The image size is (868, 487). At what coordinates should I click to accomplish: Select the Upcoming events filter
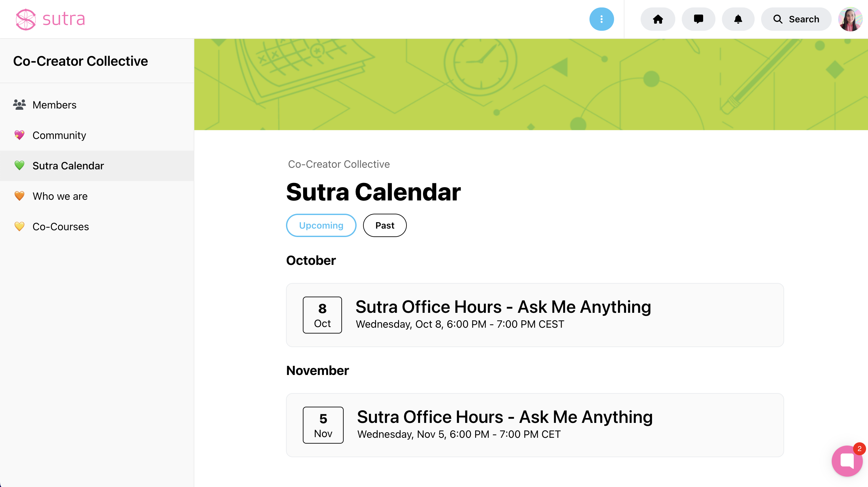[x=321, y=225]
